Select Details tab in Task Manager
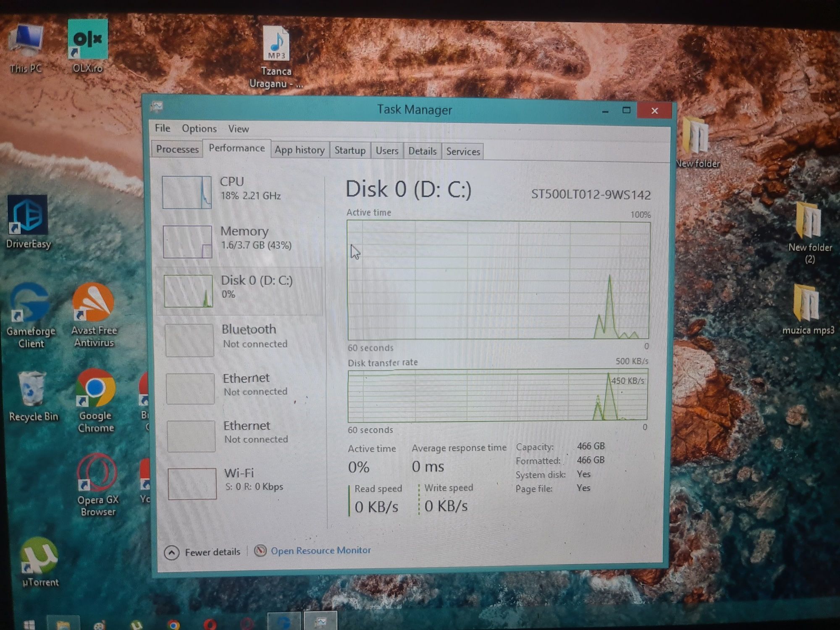 [x=422, y=151]
